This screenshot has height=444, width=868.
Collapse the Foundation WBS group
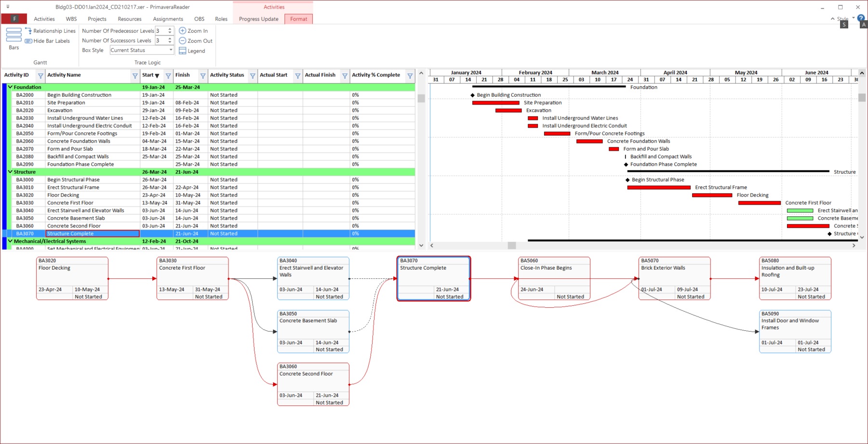click(x=10, y=87)
